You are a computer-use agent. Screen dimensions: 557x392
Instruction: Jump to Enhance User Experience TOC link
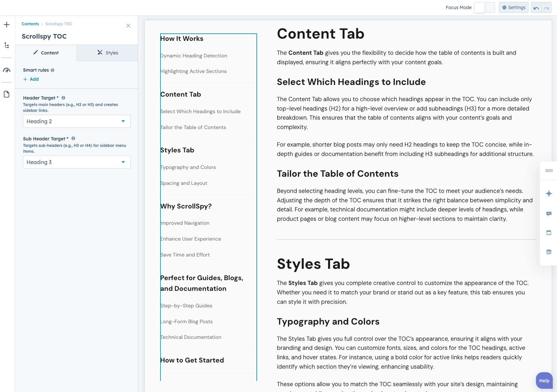pyautogui.click(x=191, y=239)
